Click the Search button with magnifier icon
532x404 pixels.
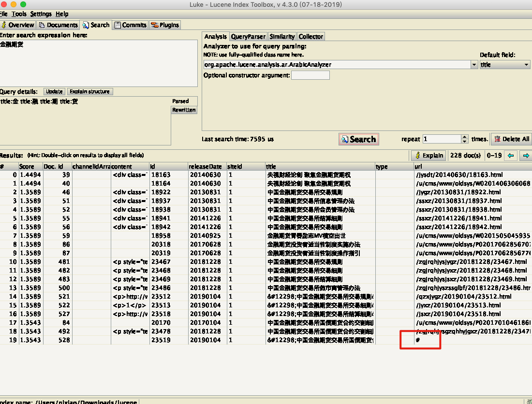click(x=358, y=139)
